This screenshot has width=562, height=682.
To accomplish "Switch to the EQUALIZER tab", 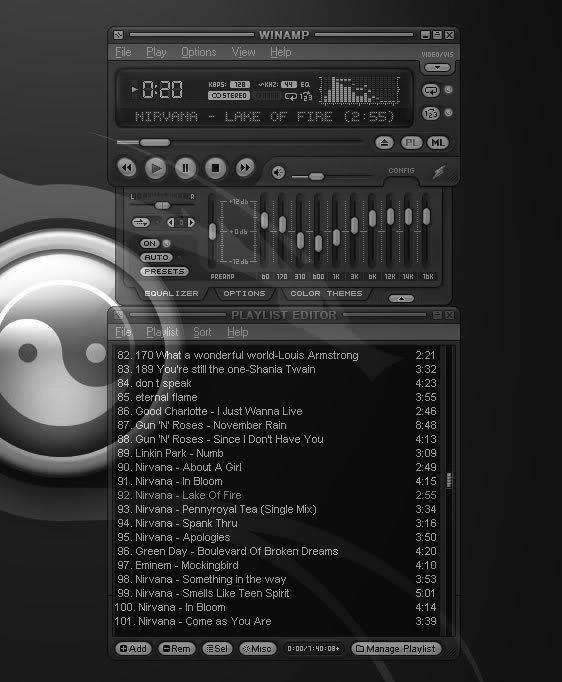I will pos(171,294).
